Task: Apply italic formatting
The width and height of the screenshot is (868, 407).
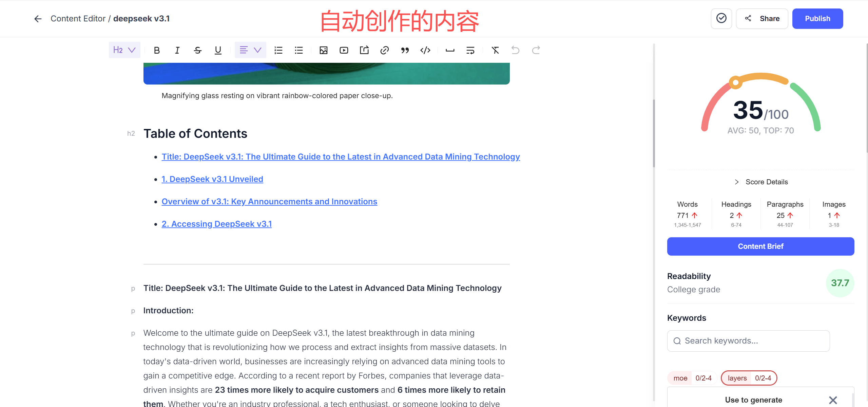Action: (x=177, y=50)
